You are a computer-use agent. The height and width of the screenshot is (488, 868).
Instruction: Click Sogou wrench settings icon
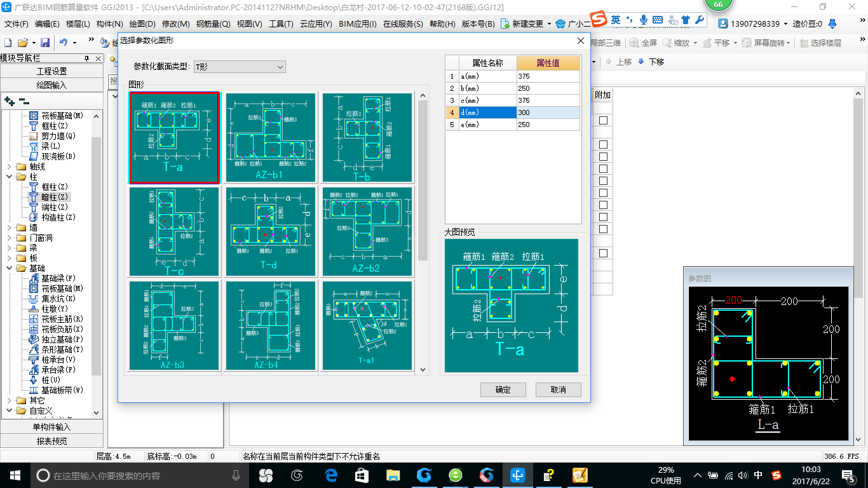(x=699, y=20)
